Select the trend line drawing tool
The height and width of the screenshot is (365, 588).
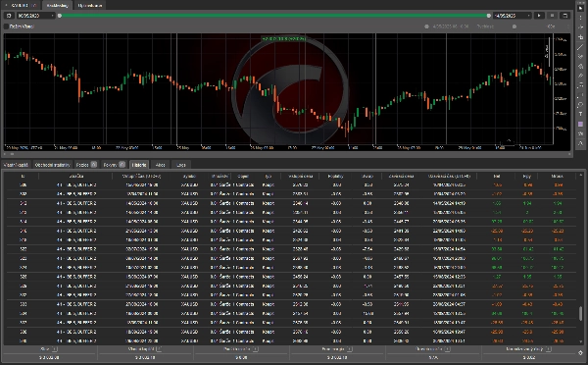[580, 47]
